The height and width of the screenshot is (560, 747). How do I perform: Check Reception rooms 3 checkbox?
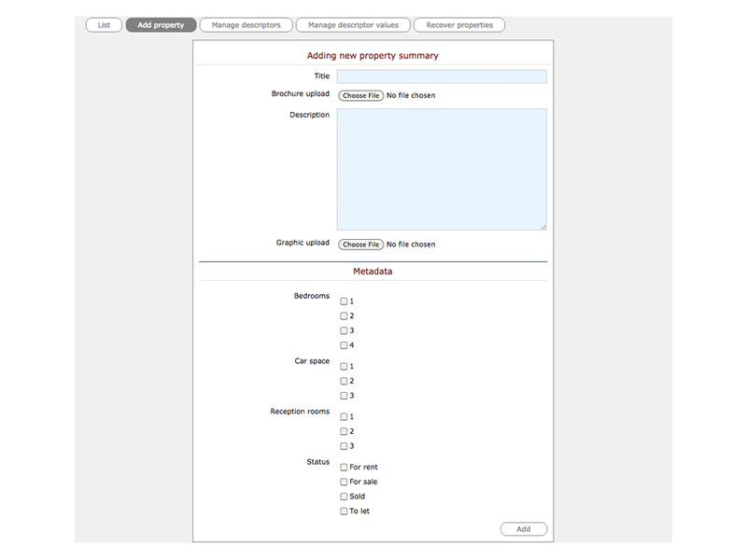coord(344,446)
